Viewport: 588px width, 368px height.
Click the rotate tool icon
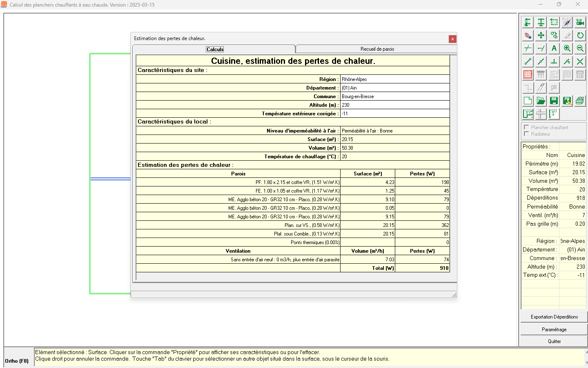580,35
